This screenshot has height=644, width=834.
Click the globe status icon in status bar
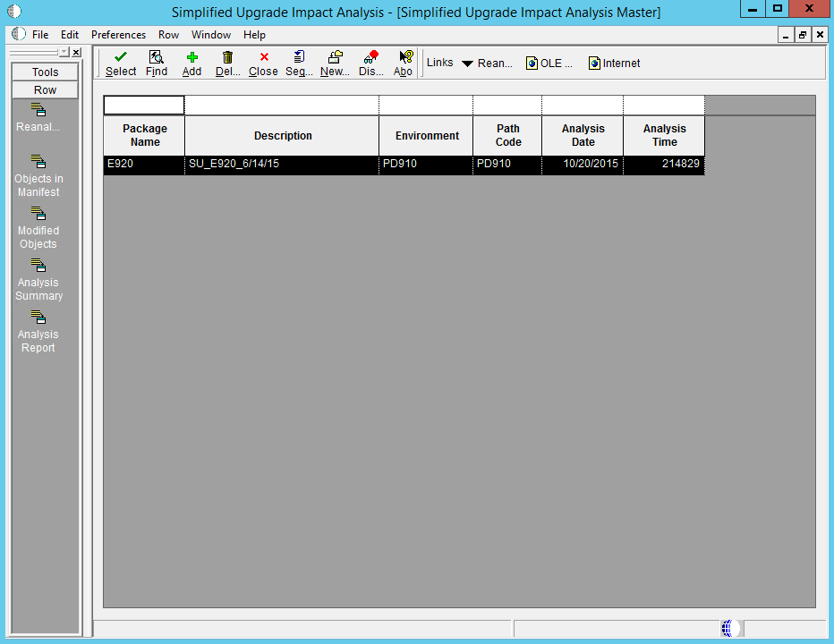click(x=730, y=628)
